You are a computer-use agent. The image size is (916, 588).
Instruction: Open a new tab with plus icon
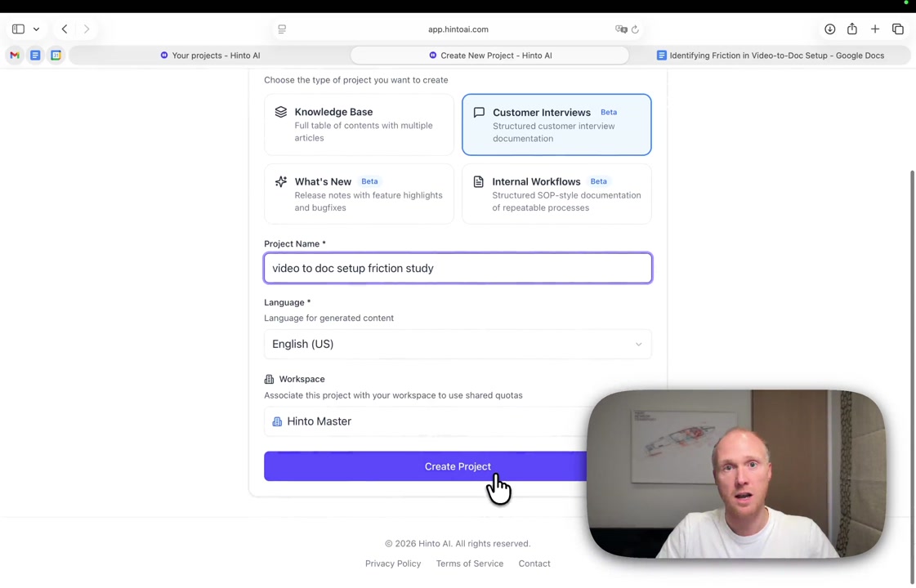(874, 29)
